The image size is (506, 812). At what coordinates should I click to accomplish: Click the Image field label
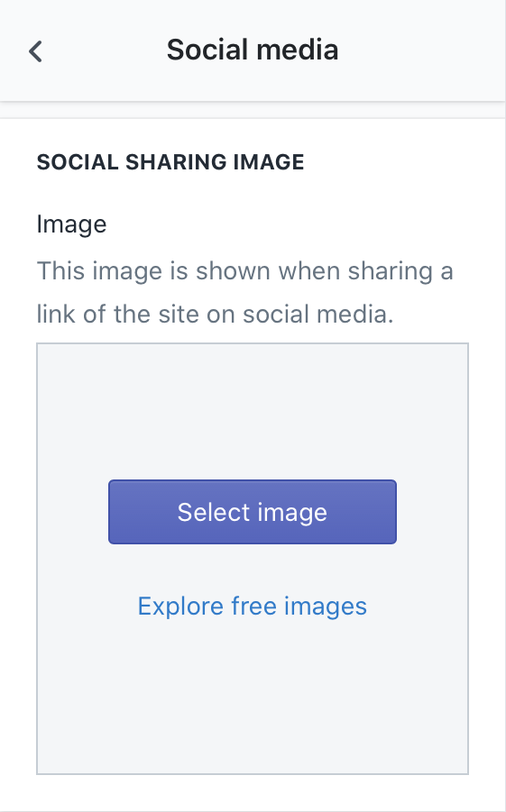(x=71, y=224)
